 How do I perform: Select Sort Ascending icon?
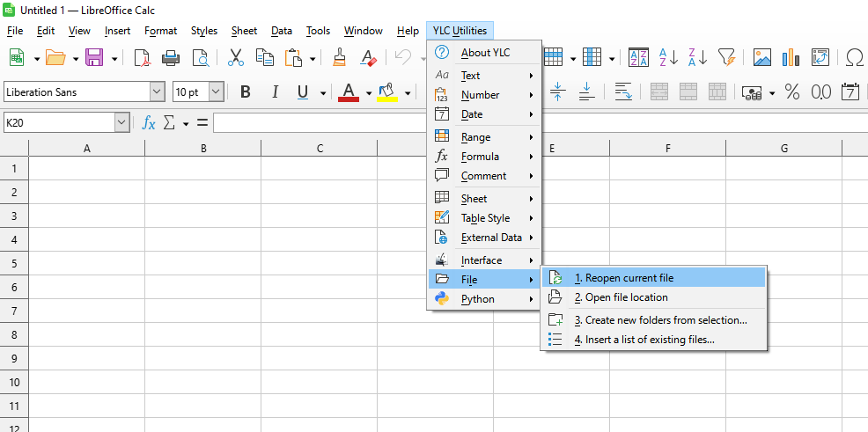click(x=668, y=58)
